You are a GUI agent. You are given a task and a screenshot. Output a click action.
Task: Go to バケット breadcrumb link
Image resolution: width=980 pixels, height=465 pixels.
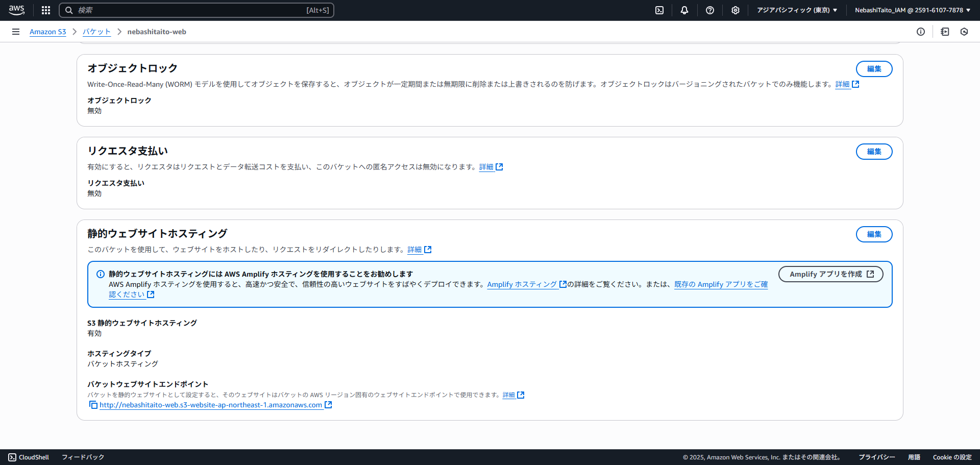(96, 32)
